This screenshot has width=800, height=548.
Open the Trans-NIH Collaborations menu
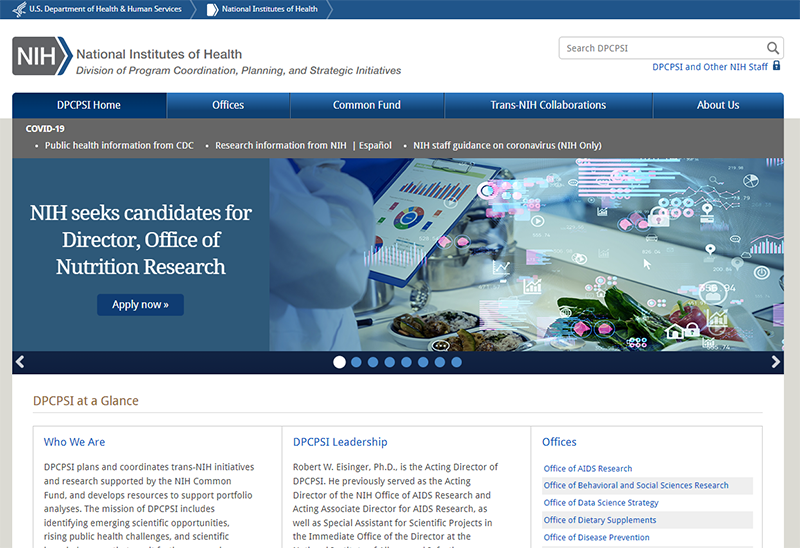click(548, 106)
